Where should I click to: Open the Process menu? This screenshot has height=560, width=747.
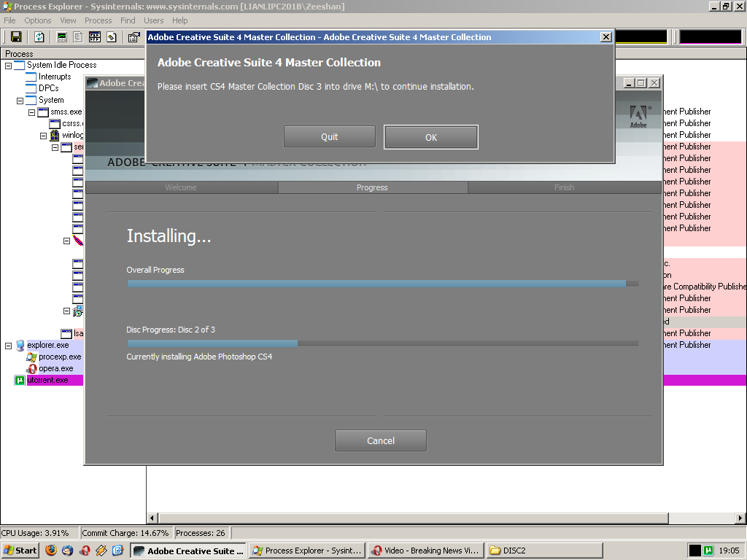(x=98, y=20)
